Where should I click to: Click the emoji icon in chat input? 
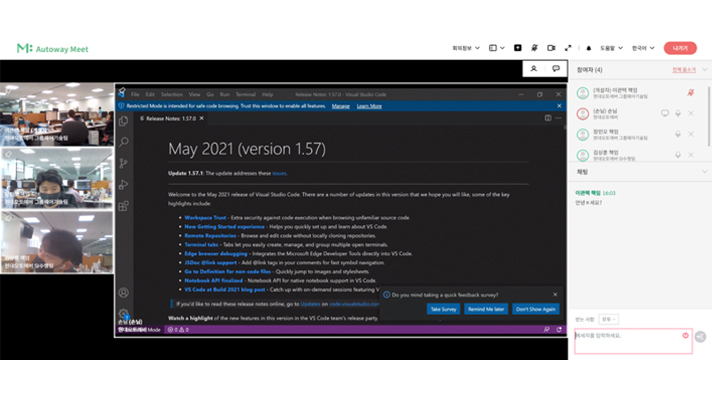(x=685, y=335)
